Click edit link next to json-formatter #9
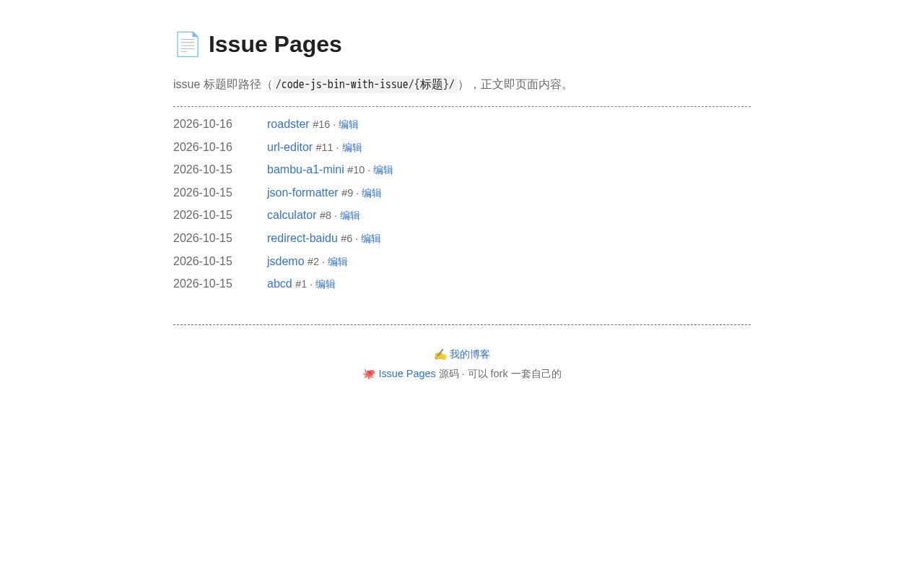Screen dimensions: 924x578 click(372, 193)
